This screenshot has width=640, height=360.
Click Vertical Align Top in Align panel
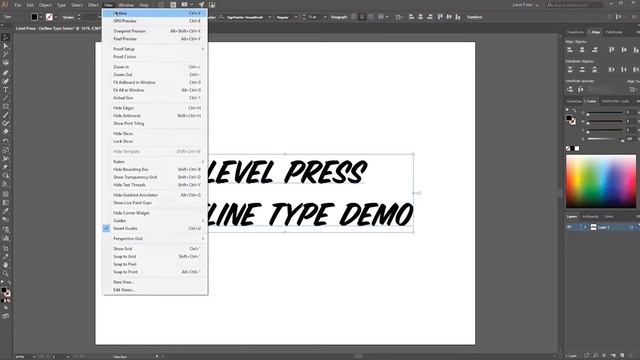point(611,50)
